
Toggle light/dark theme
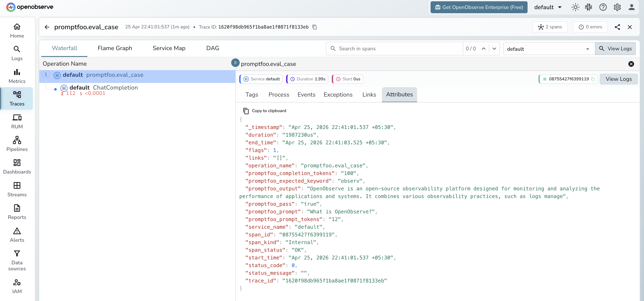[575, 7]
